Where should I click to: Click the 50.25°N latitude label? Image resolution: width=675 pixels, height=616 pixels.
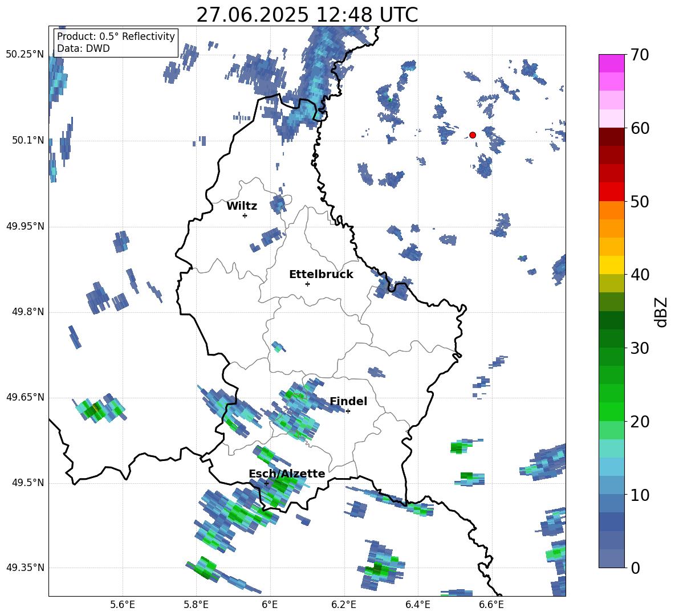(x=25, y=55)
